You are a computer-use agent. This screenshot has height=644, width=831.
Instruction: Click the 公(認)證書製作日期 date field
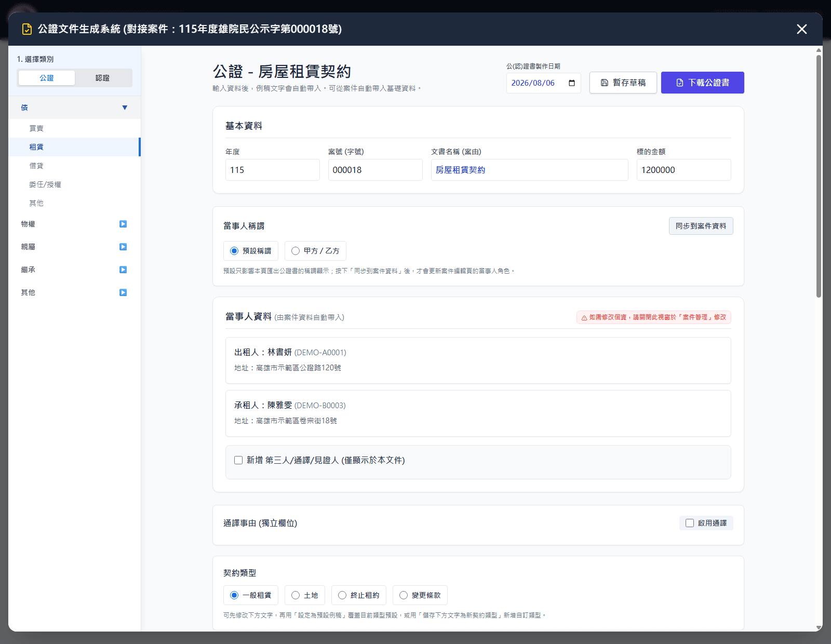[x=544, y=83]
